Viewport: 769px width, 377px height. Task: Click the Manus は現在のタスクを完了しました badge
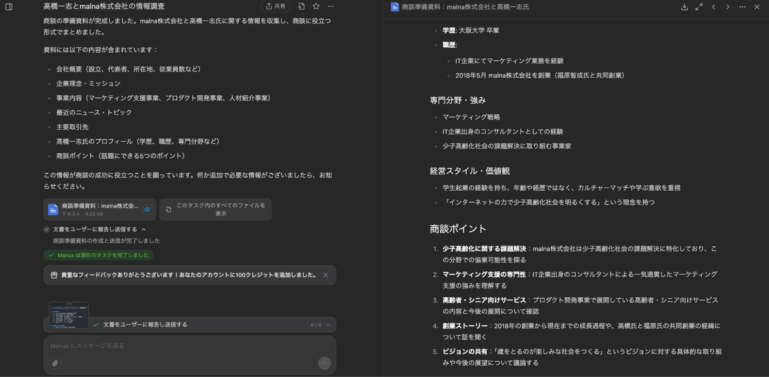99,255
